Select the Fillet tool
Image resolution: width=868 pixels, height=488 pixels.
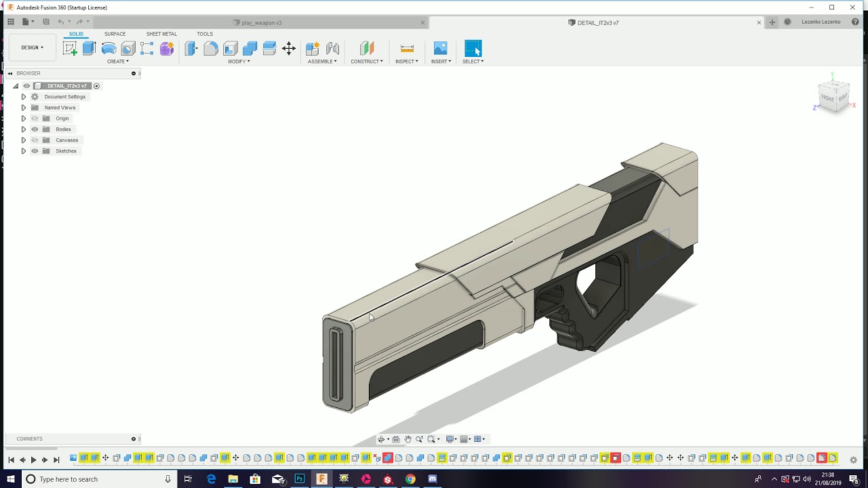(211, 48)
